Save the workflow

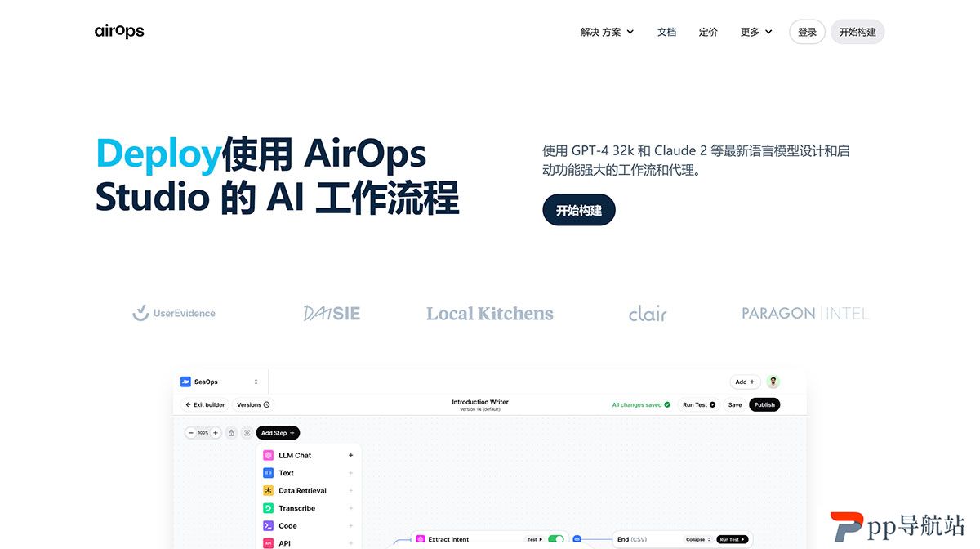pyautogui.click(x=735, y=404)
